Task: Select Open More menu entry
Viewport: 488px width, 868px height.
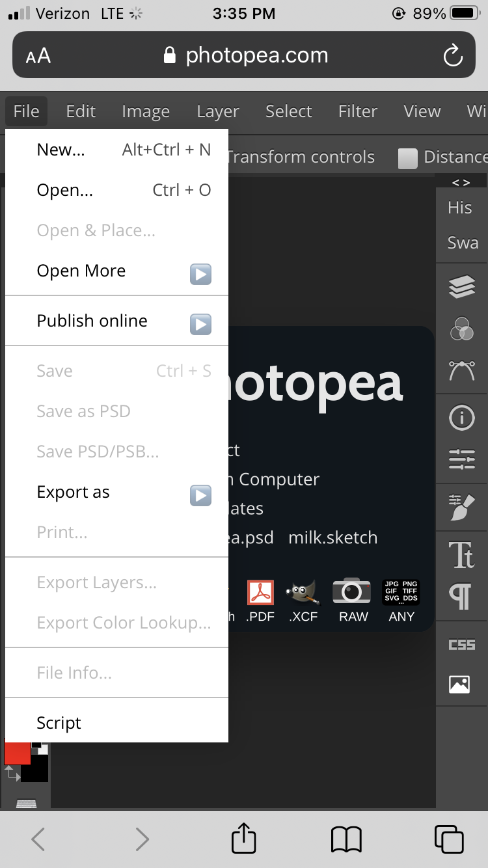Action: coord(116,271)
